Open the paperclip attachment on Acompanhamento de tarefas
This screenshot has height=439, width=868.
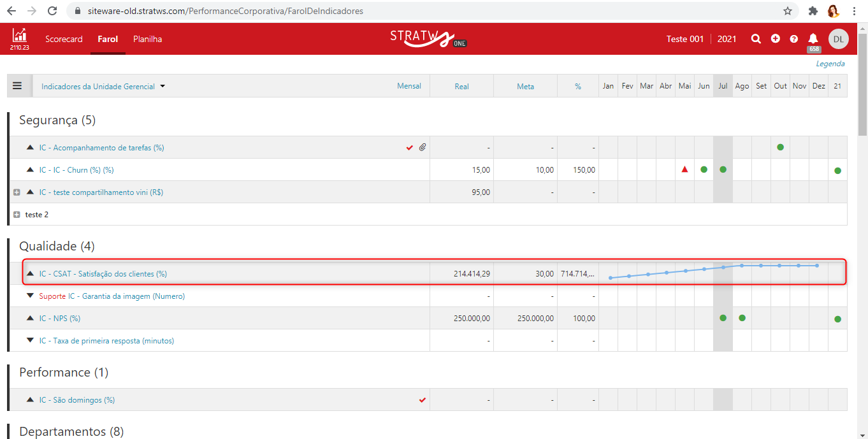(422, 148)
